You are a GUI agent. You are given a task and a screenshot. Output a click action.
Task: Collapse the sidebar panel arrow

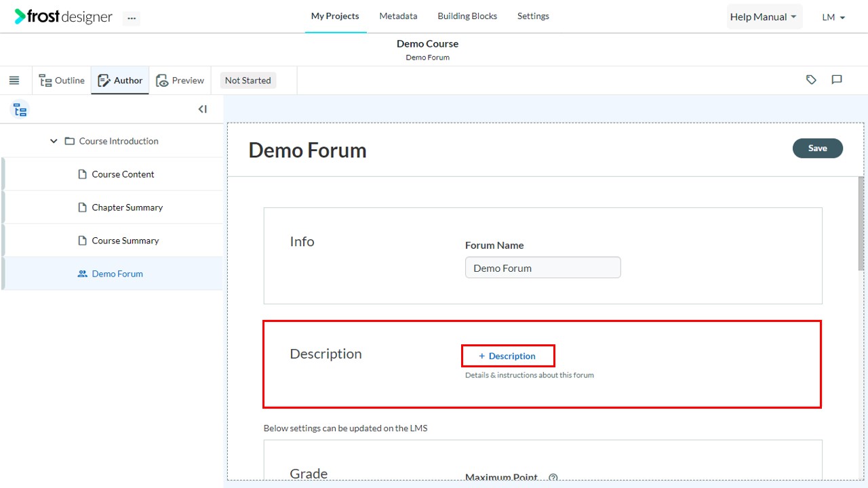coord(202,109)
